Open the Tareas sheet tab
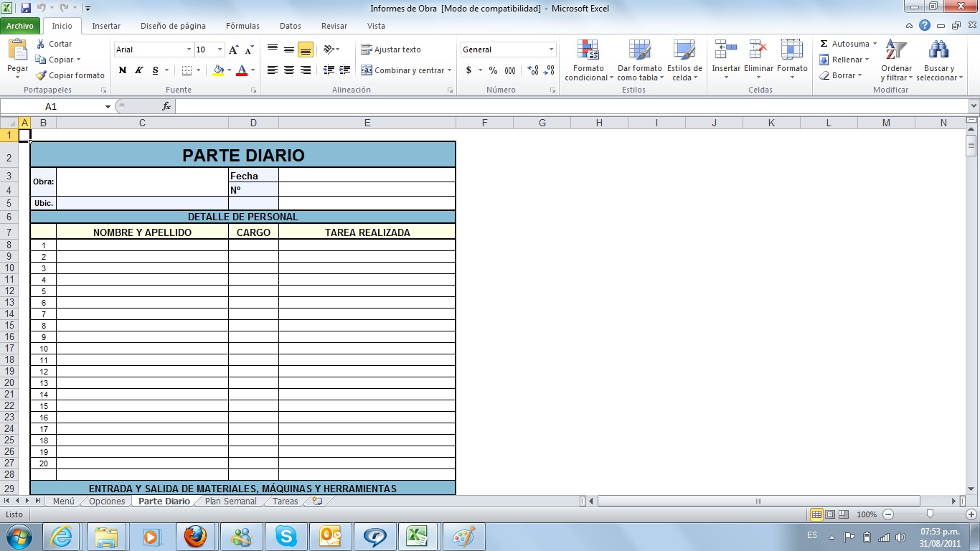Screen dimensions: 980x551 coord(285,501)
